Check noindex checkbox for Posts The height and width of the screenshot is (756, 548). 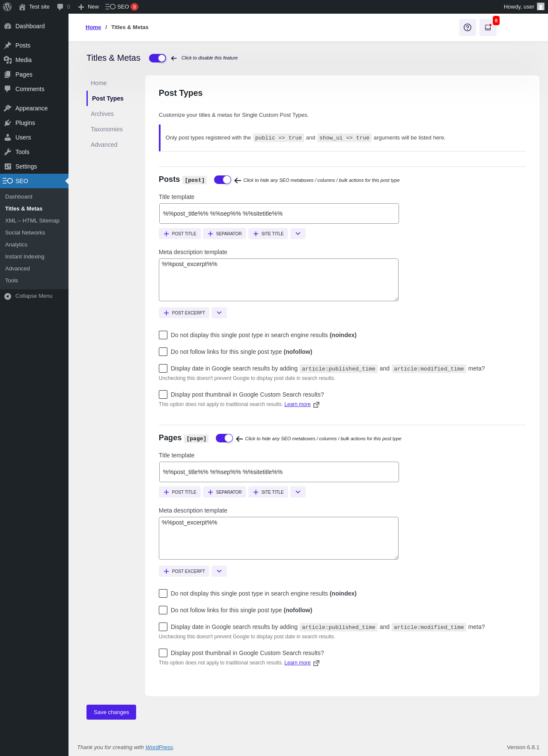coord(163,335)
